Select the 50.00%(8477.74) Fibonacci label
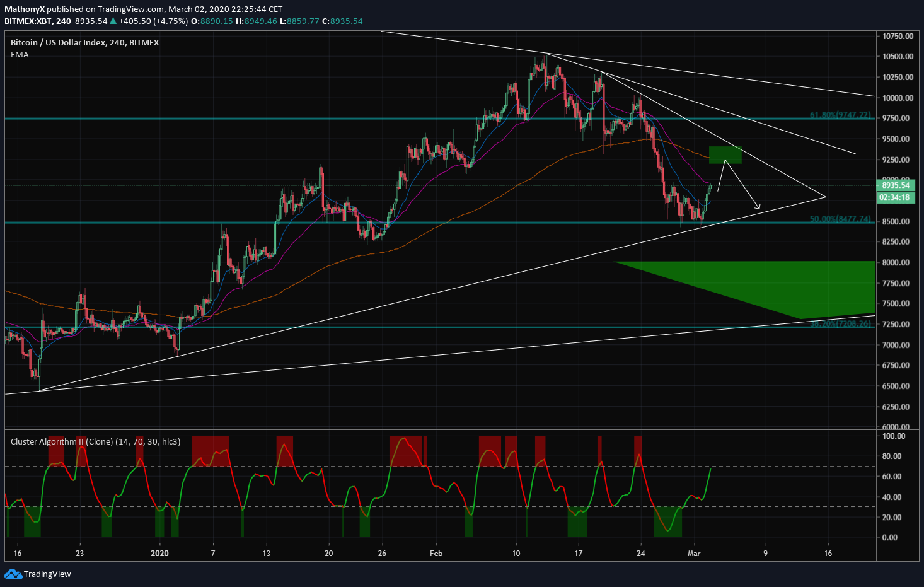The width and height of the screenshot is (924, 587). coord(840,219)
